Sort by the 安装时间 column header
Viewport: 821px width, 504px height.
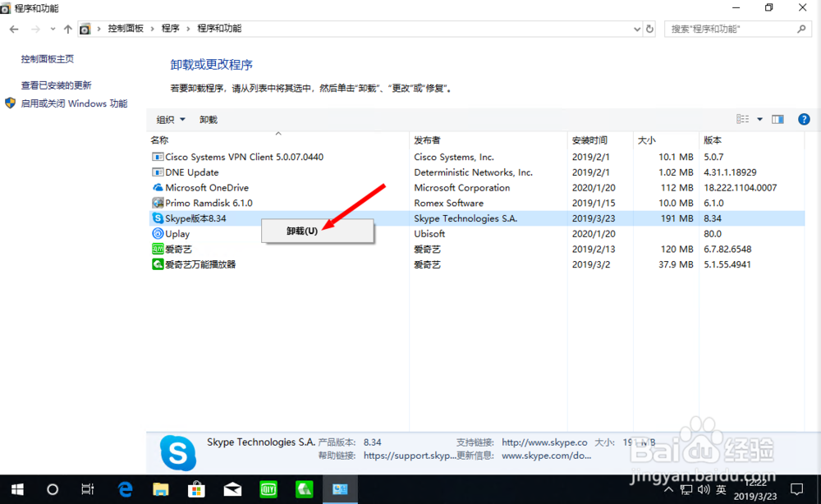[589, 140]
